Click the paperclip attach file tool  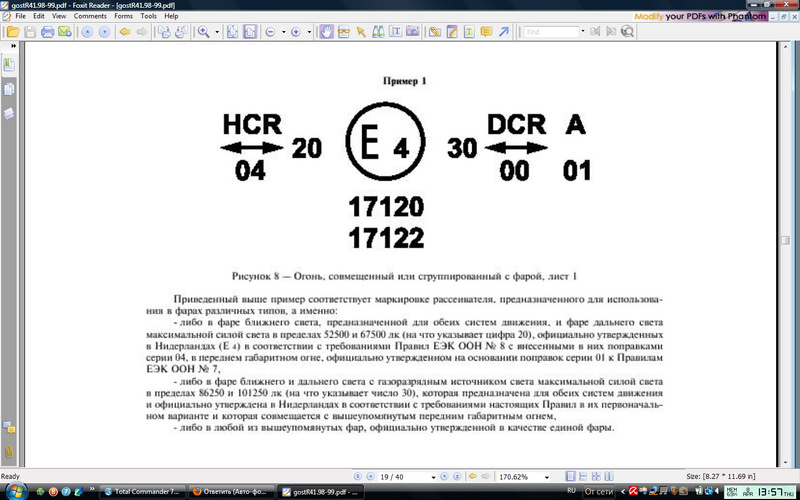(435, 32)
